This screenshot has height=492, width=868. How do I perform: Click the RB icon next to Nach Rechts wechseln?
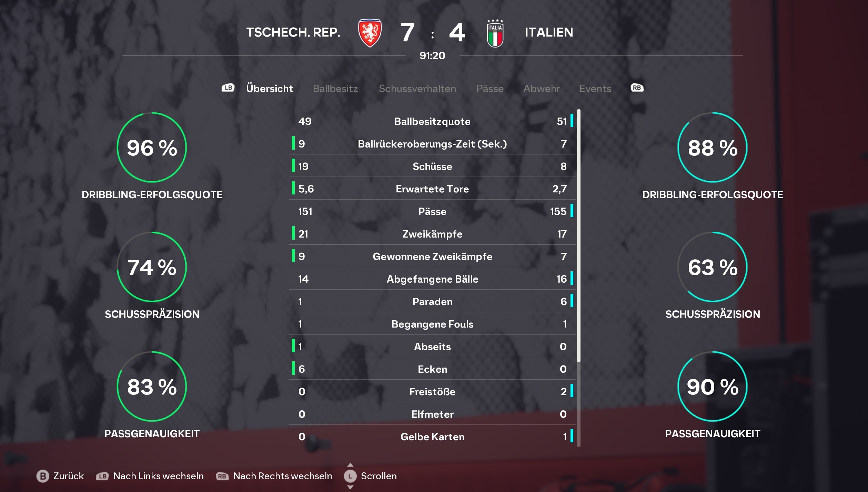click(222, 476)
